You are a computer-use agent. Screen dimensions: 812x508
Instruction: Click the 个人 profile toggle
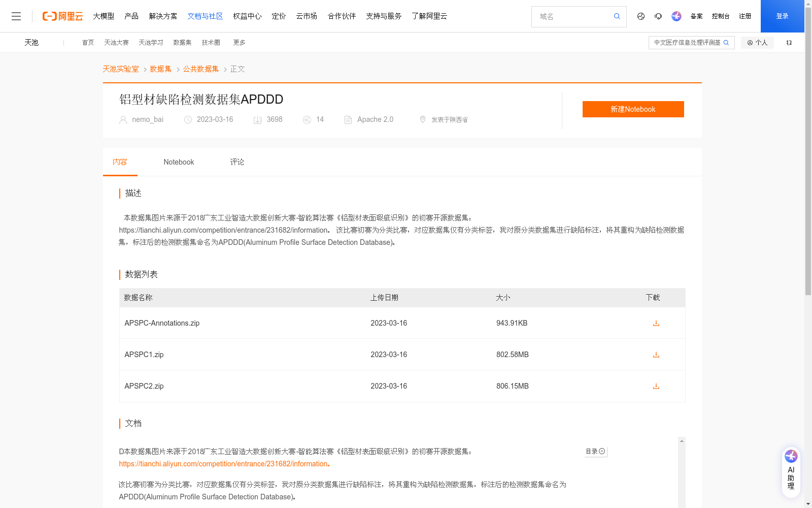point(757,42)
